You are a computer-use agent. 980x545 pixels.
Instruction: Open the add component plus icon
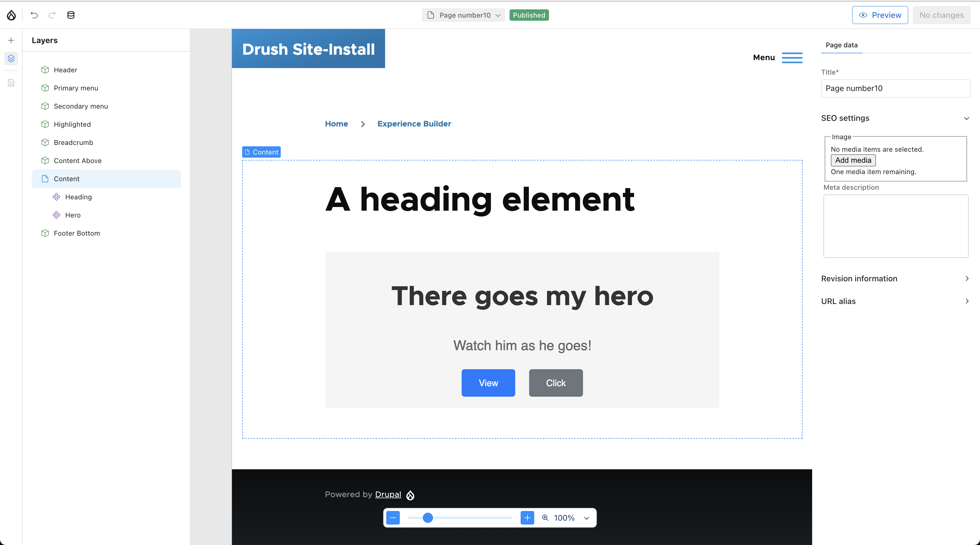coord(11,40)
